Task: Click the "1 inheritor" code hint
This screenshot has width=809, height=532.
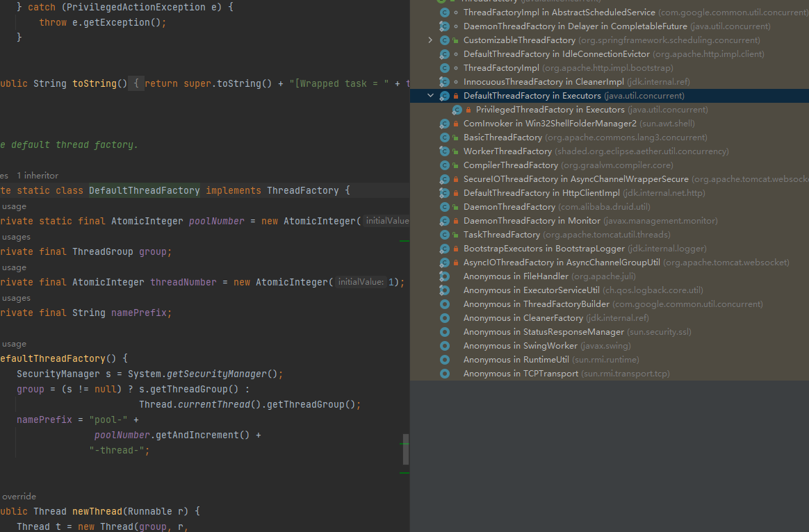Action: click(x=38, y=176)
